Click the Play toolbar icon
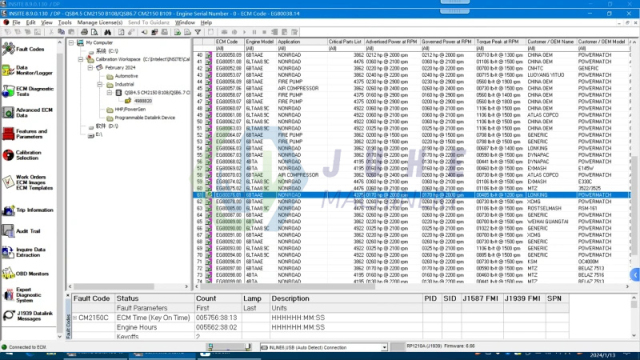Viewport: 640px width, 360px height. pos(244,32)
